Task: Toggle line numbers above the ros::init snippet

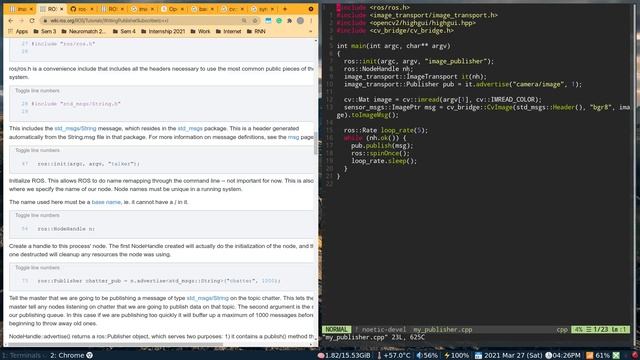Action: tap(38, 150)
